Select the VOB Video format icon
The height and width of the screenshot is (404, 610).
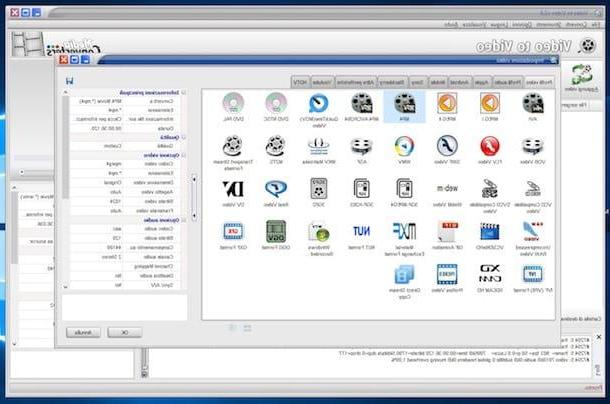[533, 146]
